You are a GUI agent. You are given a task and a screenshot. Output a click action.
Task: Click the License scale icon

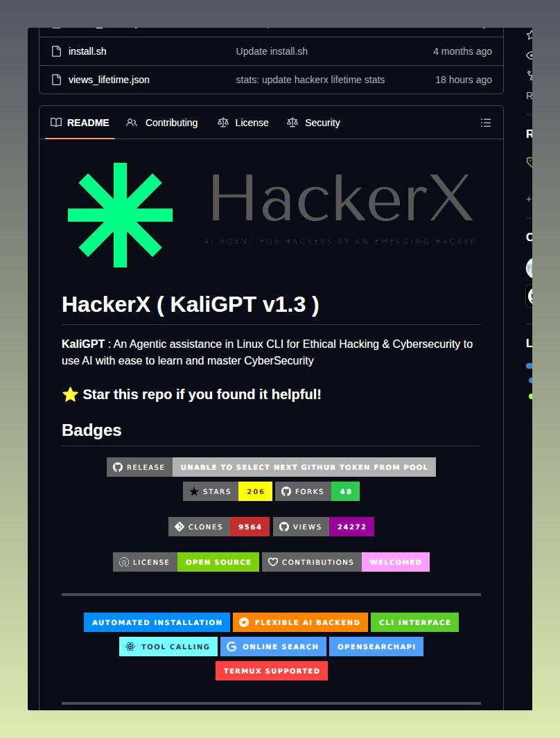223,123
